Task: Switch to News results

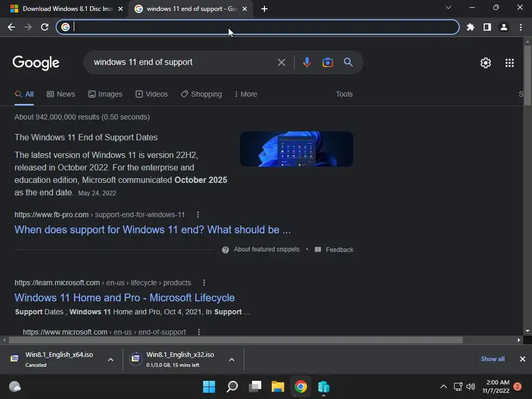Action: 61,95
